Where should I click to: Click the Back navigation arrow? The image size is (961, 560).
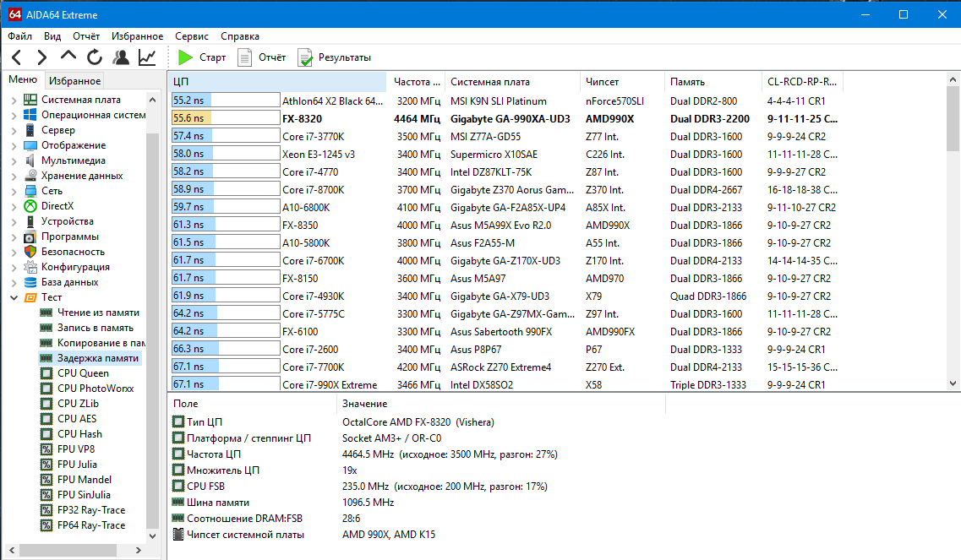16,57
